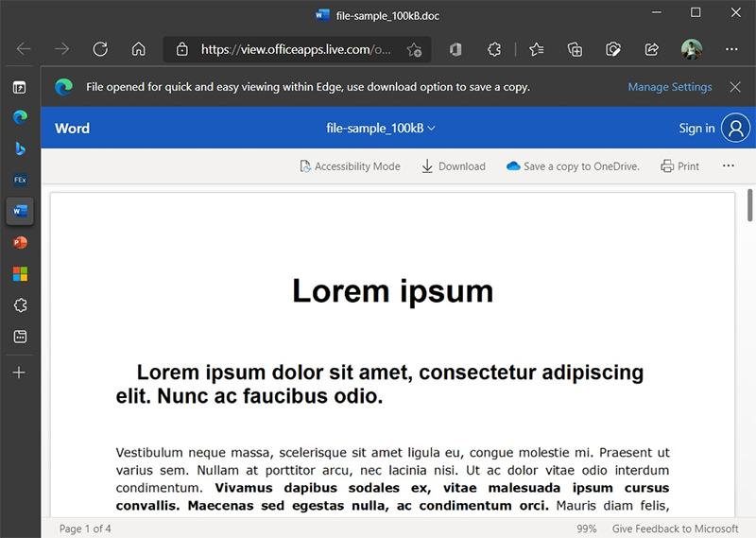Dismiss the Edge file viewing notification bar
Image resolution: width=756 pixels, height=538 pixels.
pos(735,87)
